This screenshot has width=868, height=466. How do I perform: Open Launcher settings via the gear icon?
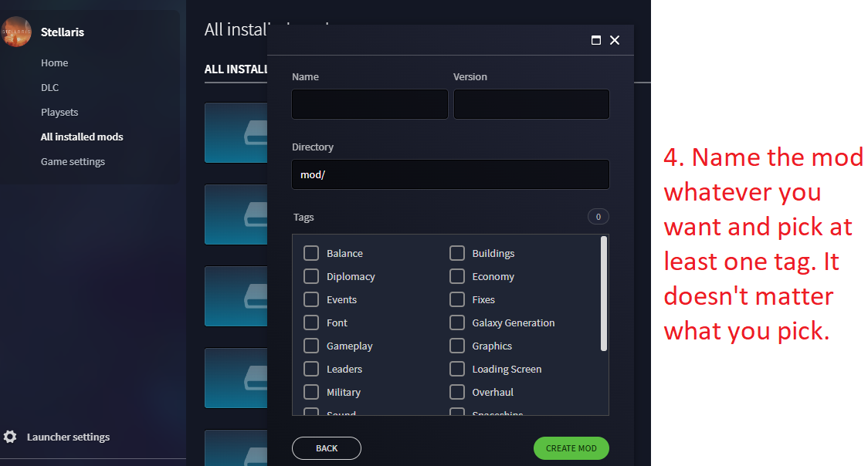coord(10,437)
